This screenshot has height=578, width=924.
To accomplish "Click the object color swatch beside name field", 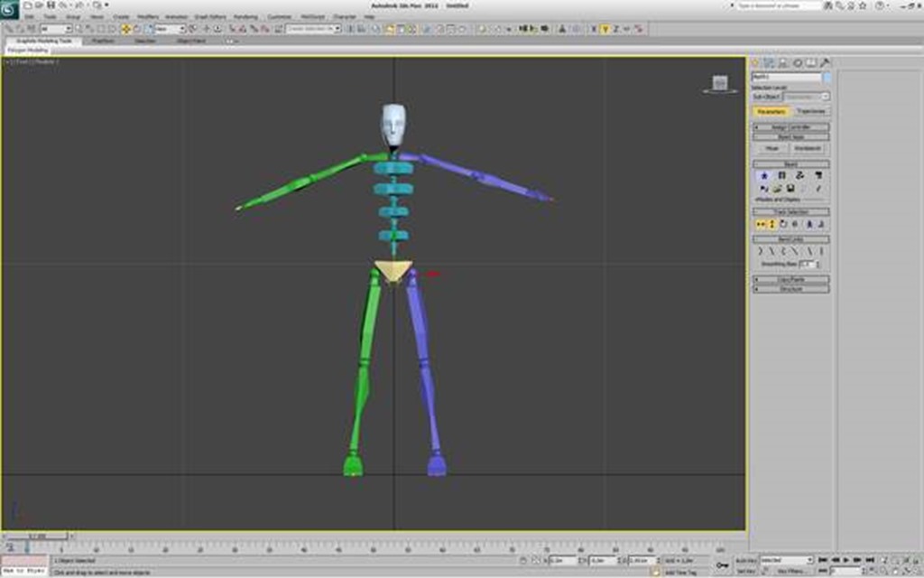I will click(x=827, y=78).
